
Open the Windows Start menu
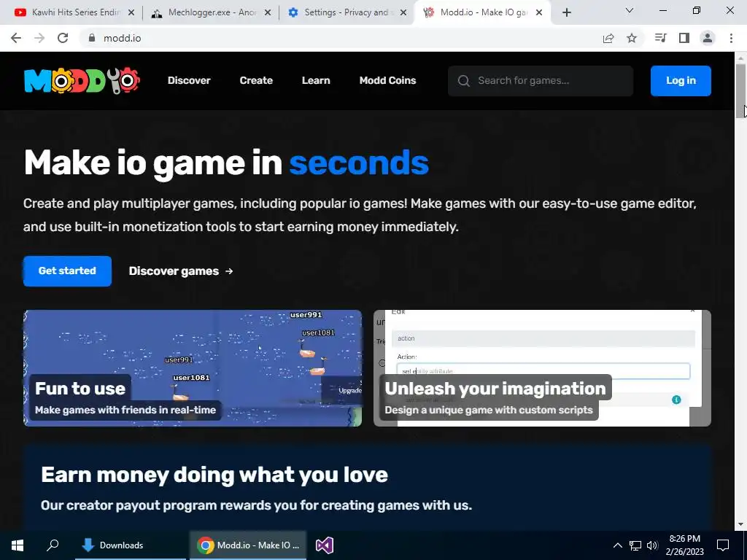18,545
